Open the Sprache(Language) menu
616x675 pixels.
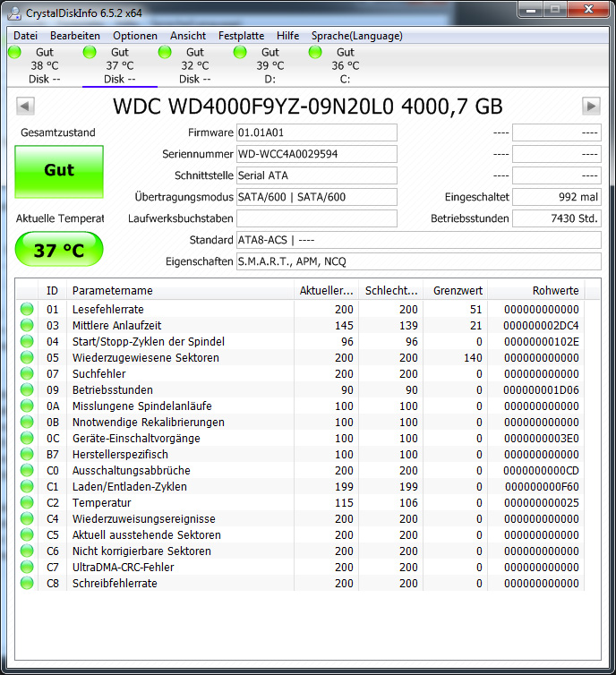pyautogui.click(x=357, y=36)
